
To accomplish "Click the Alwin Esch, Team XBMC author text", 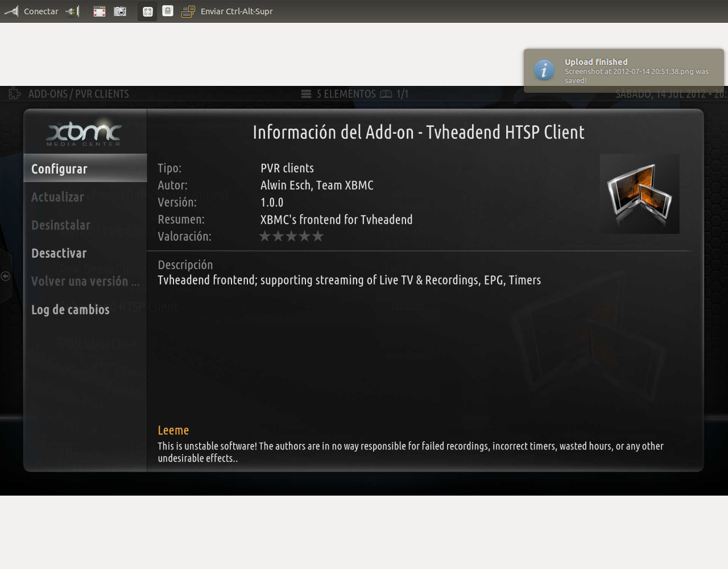I will 317,185.
